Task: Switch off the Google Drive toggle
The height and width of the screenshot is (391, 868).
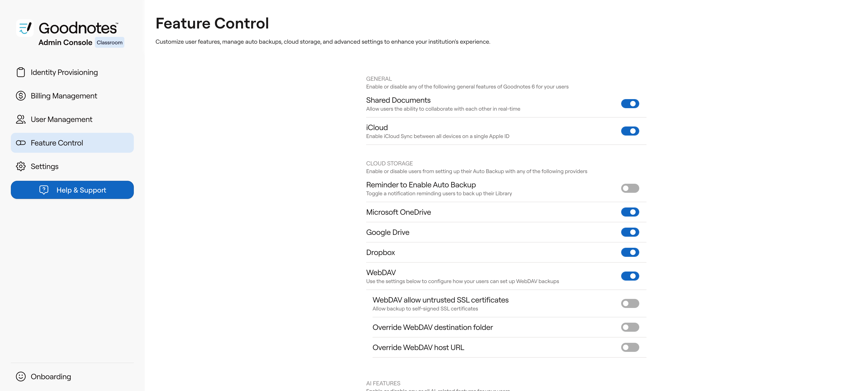Action: [630, 232]
